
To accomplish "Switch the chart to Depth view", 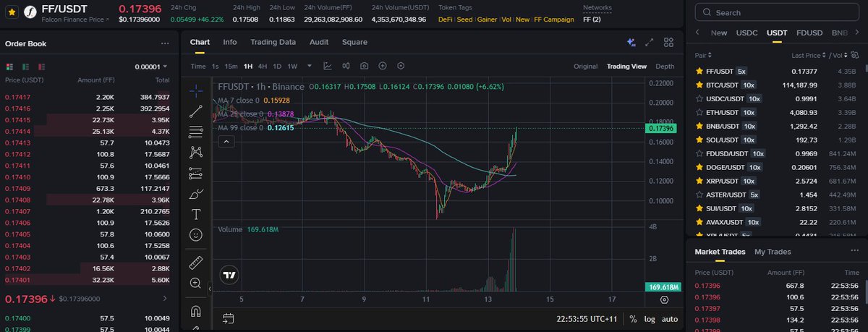I will click(x=665, y=67).
